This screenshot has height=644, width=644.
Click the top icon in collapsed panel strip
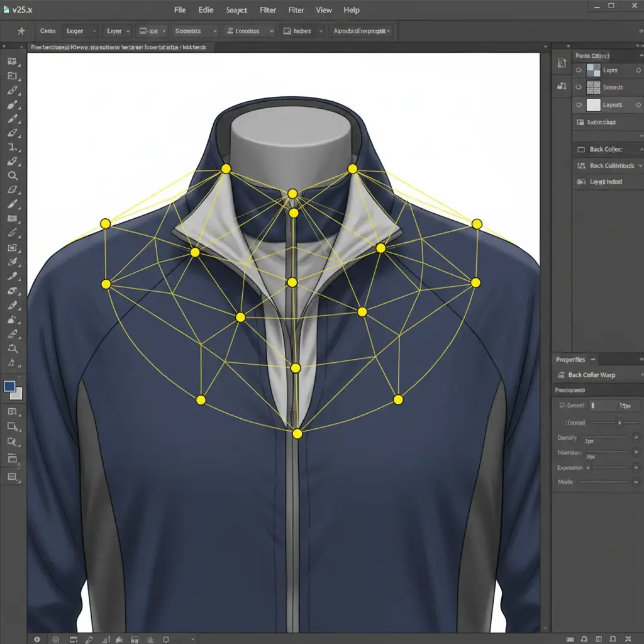pyautogui.click(x=562, y=64)
